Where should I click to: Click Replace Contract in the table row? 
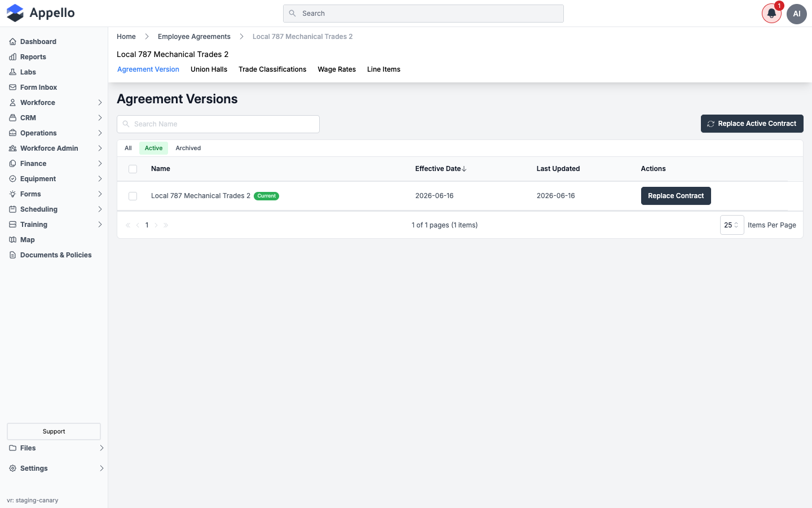pyautogui.click(x=676, y=196)
